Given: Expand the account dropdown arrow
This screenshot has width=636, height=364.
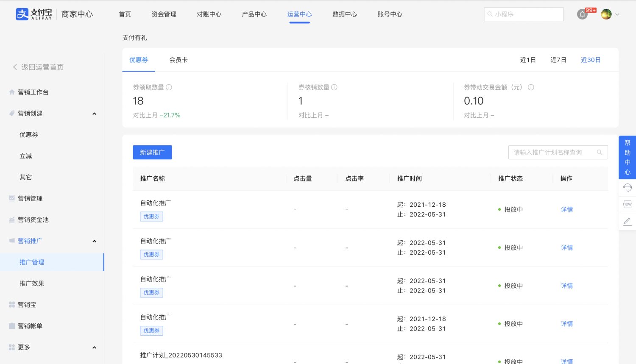Looking at the screenshot, I should [617, 14].
